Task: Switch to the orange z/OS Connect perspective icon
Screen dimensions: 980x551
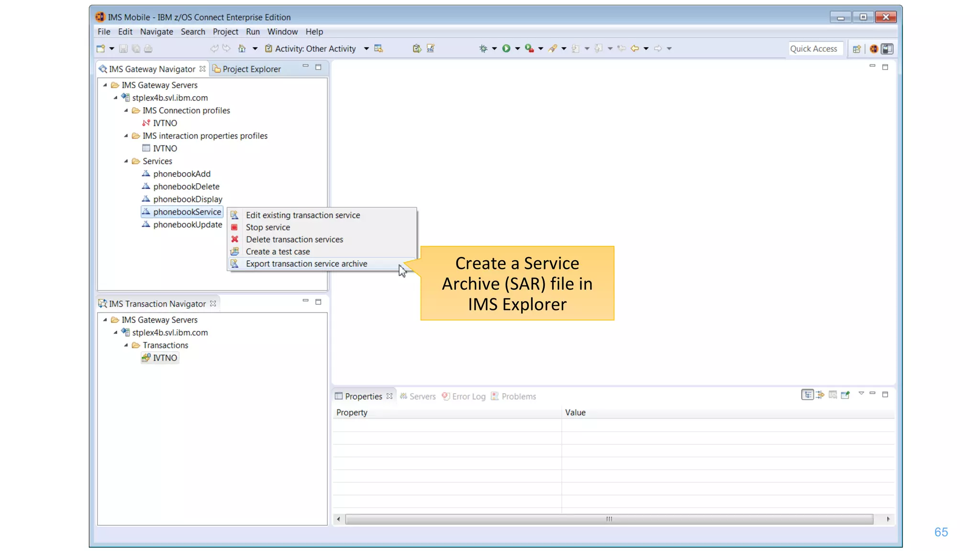Action: pos(874,49)
